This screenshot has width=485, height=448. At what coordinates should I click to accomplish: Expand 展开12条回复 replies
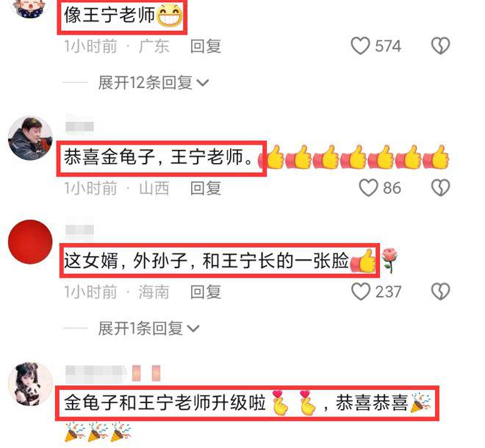(153, 82)
